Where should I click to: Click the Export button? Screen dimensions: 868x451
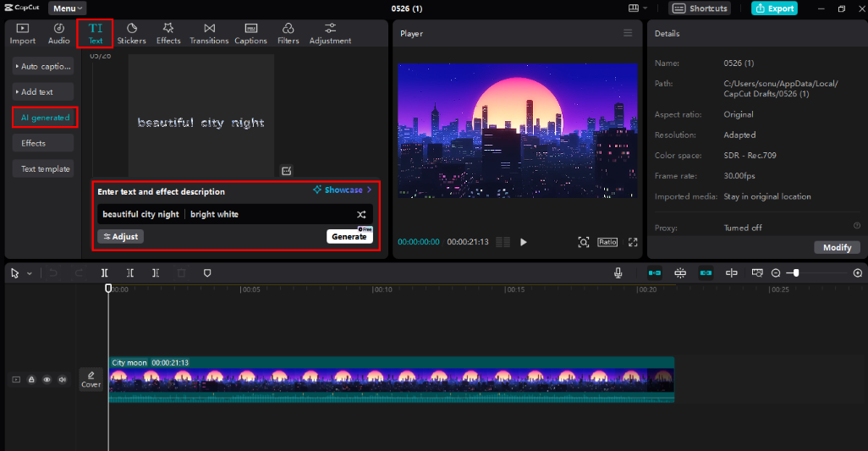(774, 8)
